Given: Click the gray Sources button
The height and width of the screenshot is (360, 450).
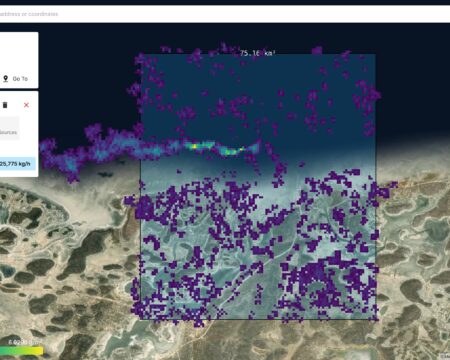Looking at the screenshot, I should pos(9,128).
